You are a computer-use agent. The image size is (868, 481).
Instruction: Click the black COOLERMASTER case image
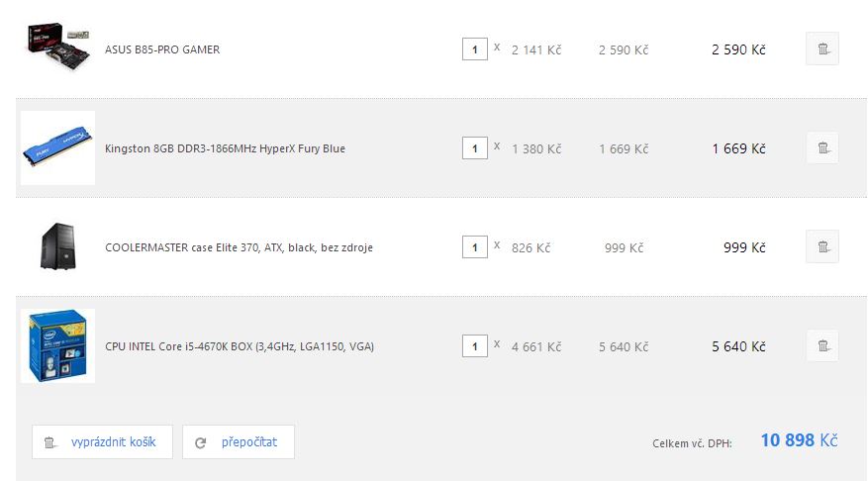coord(57,246)
